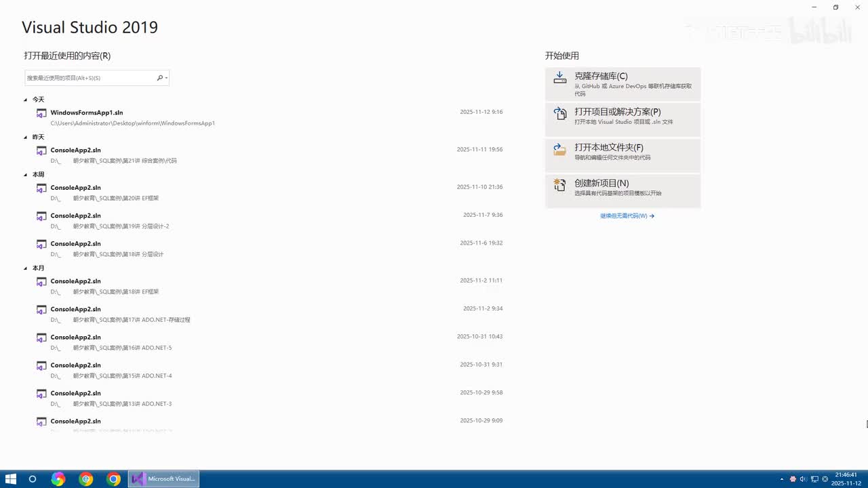Click the 打开项目或解决方案 icon
Screen dimensions: 868x488
pyautogui.click(x=559, y=113)
